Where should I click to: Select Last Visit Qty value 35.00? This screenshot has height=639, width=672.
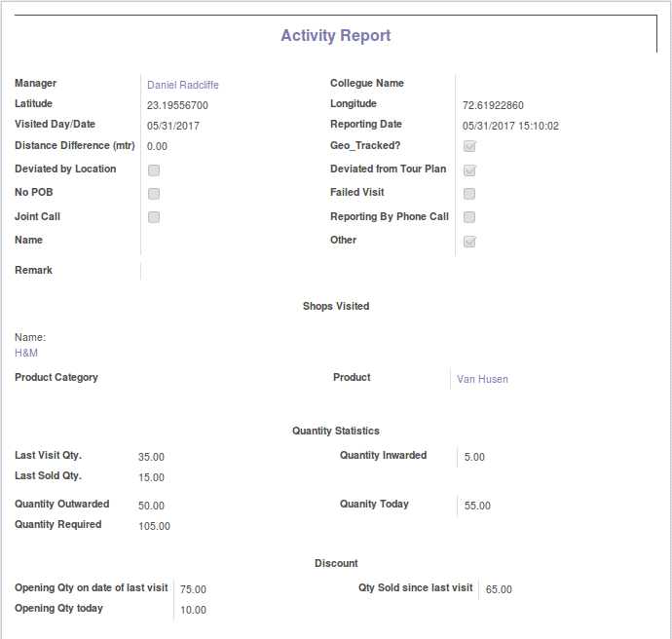pos(151,457)
